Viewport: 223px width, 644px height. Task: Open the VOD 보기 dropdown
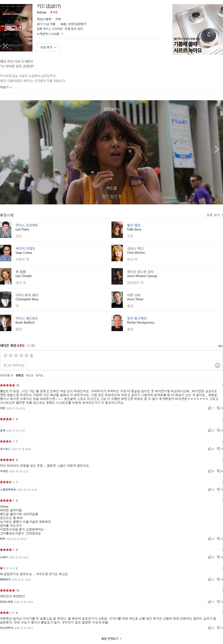click(x=48, y=47)
